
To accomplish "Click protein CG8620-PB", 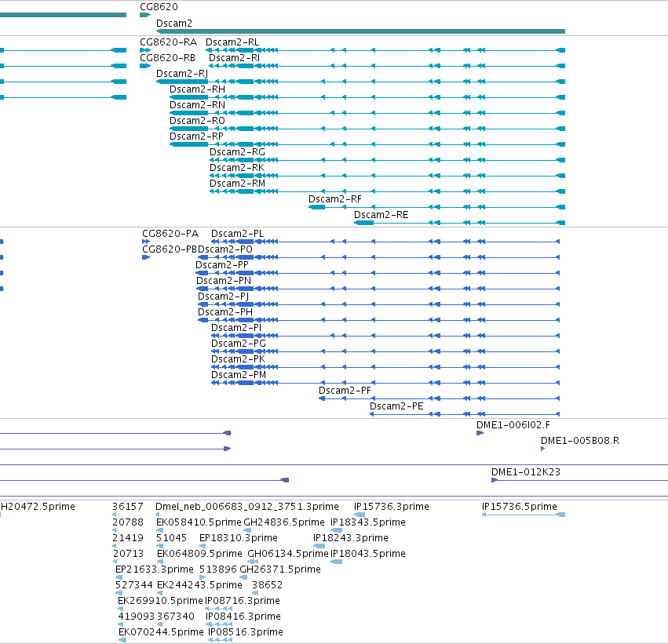I will [170, 249].
